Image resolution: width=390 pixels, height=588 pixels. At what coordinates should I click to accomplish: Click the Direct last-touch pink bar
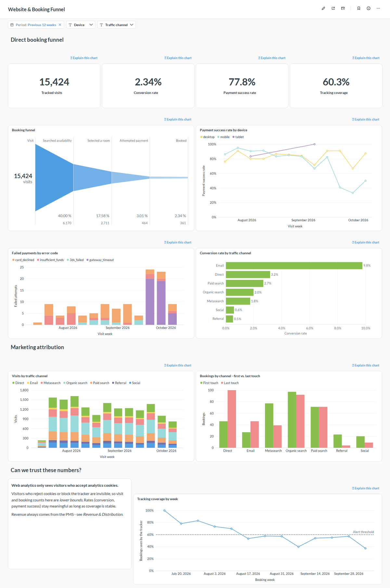coord(232,419)
